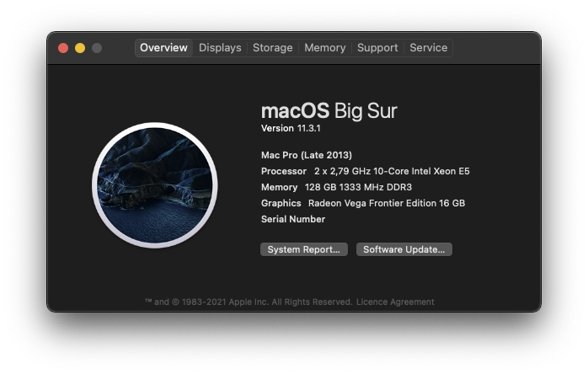Screen dimensions: 588x374
Task: Click the greyed-out zoom window button
Action: (97, 48)
